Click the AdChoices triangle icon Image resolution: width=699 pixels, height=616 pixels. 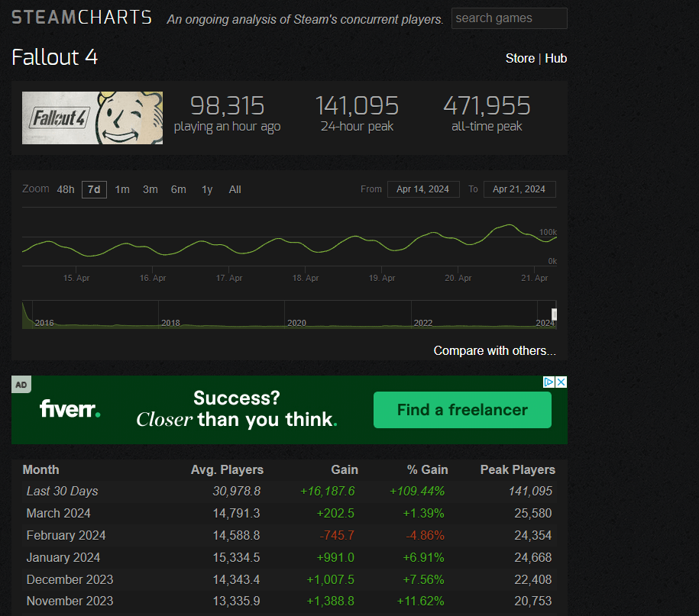point(549,382)
